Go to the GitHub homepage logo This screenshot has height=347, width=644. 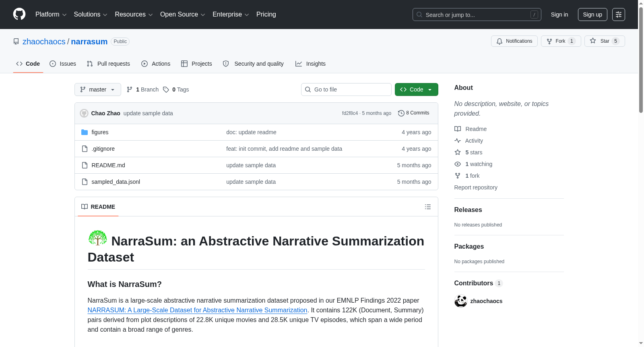click(19, 14)
